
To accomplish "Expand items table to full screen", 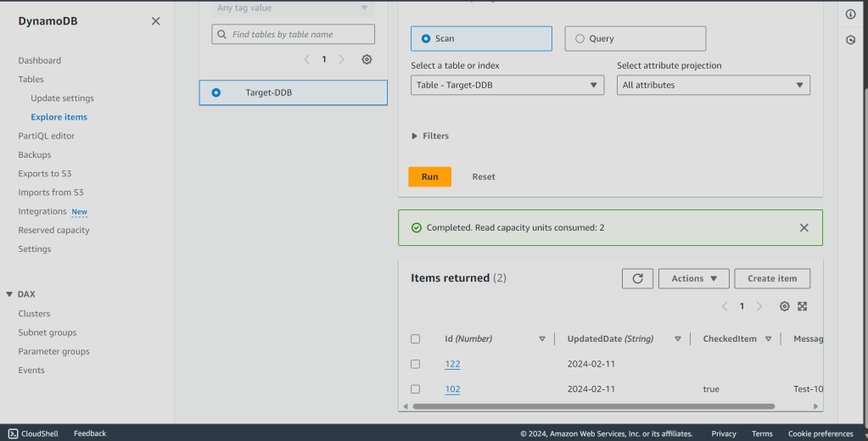I will (x=802, y=306).
